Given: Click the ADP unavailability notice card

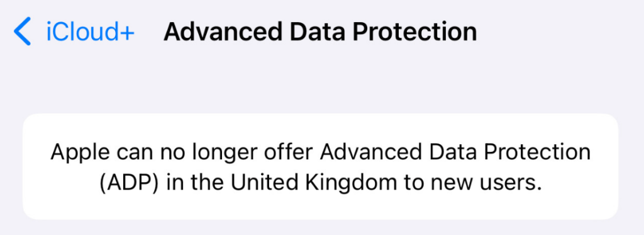Looking at the screenshot, I should click(x=320, y=166).
